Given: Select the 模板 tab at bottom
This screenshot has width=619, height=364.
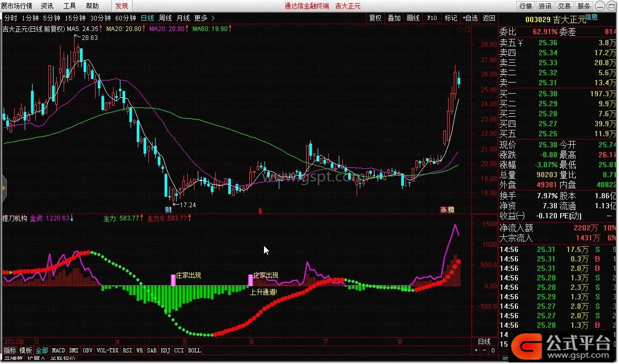Looking at the screenshot, I should pos(26,350).
